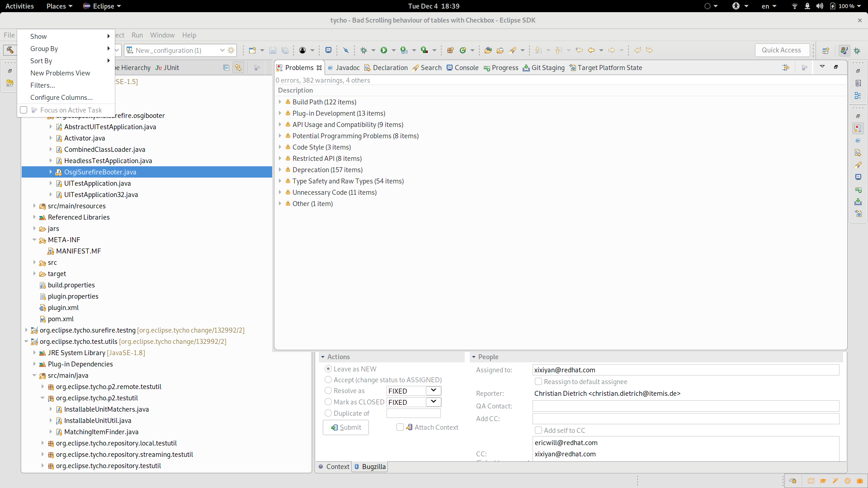This screenshot has height=488, width=868.
Task: Click the Open Perspective icon
Action: [826, 50]
